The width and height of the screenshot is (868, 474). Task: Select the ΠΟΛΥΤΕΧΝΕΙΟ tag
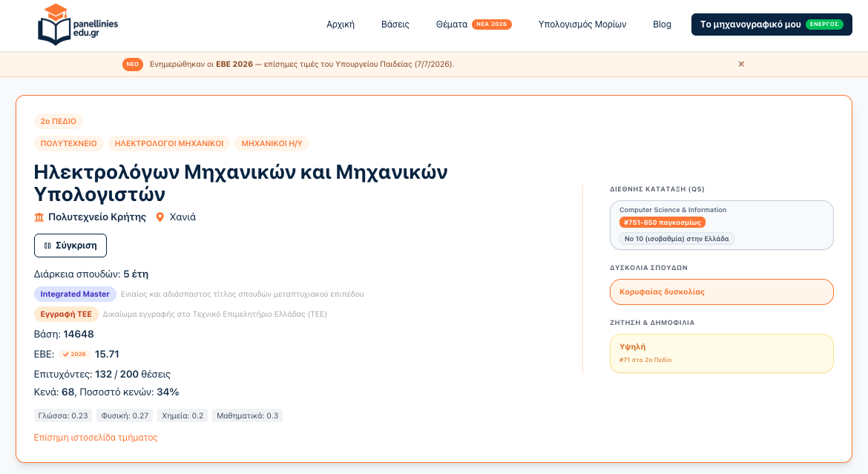69,143
